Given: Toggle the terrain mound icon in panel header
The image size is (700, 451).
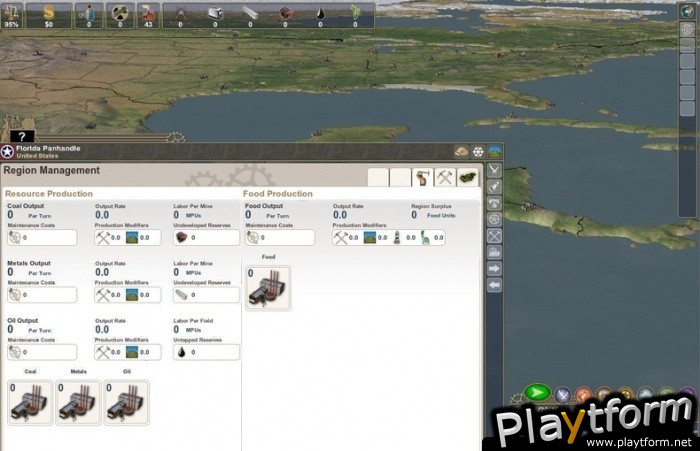Looking at the screenshot, I should pos(461,152).
